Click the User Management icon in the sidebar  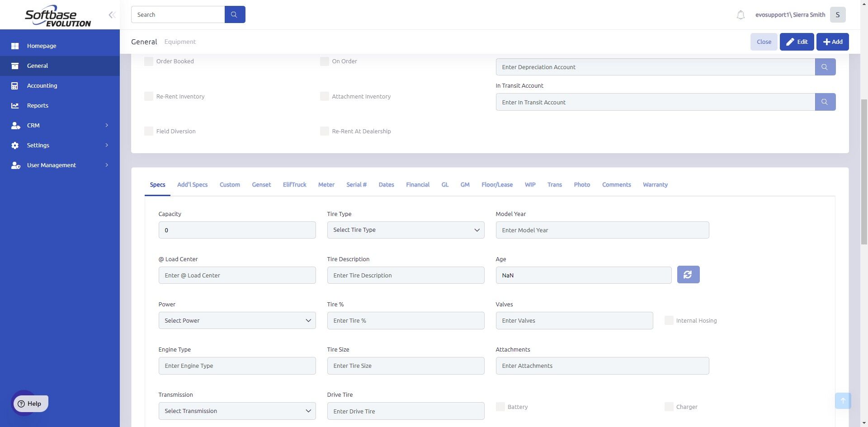[15, 165]
